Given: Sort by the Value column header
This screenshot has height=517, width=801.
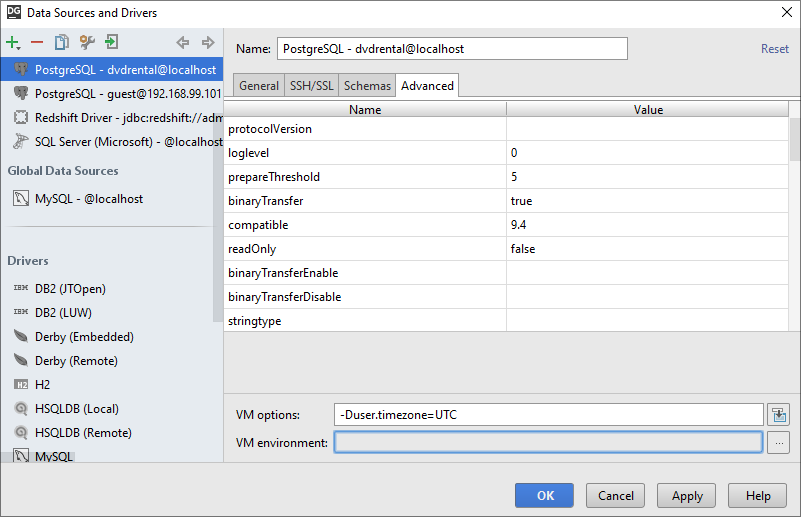Looking at the screenshot, I should (x=648, y=109).
